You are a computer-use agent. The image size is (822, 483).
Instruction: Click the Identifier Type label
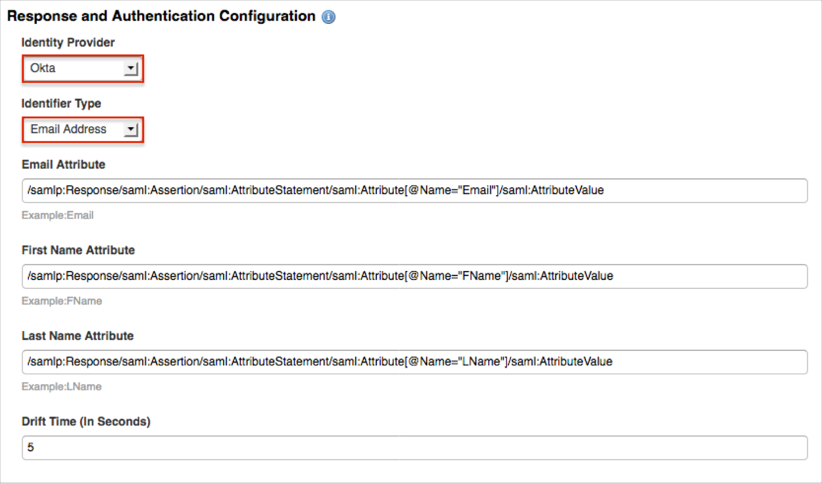point(61,104)
